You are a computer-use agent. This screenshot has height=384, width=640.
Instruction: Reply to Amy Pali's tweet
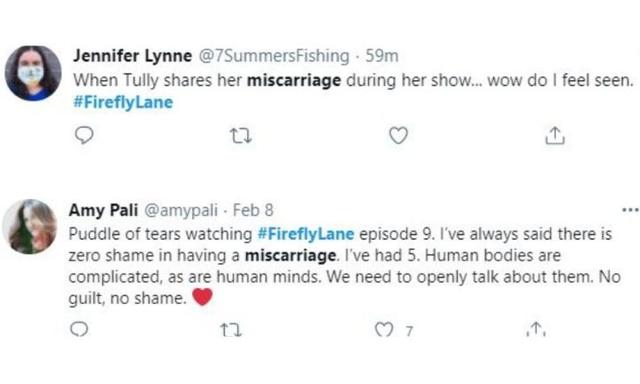coord(79,329)
